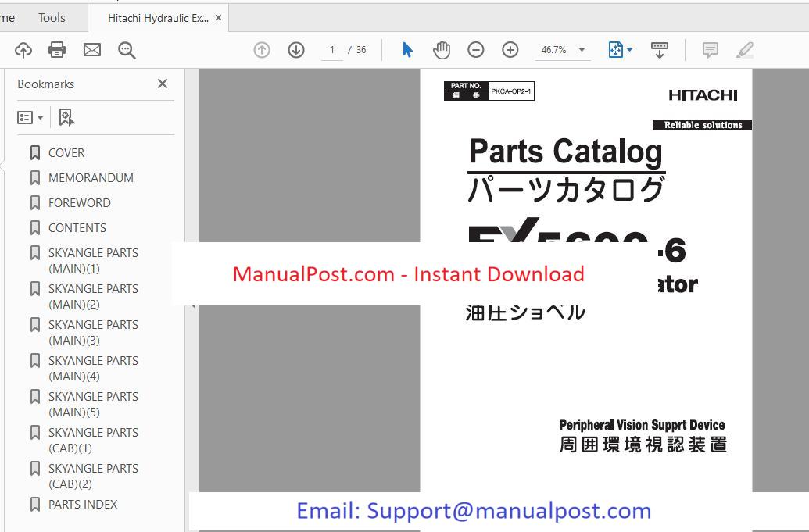Viewport: 809px width, 532px height.
Task: Click the upload to cloud icon
Action: click(x=23, y=50)
